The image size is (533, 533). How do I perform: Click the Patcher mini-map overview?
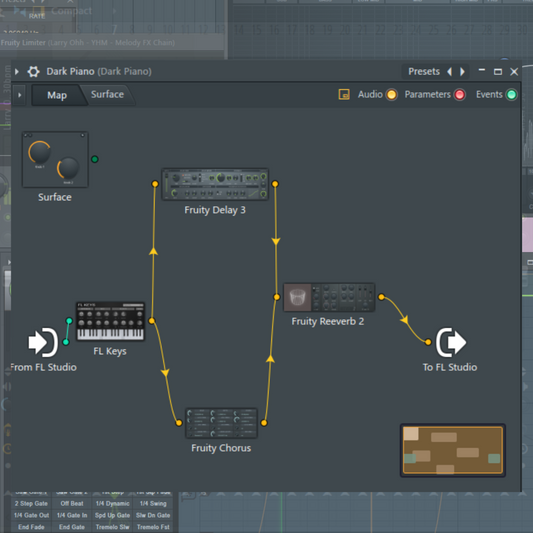[x=453, y=450]
